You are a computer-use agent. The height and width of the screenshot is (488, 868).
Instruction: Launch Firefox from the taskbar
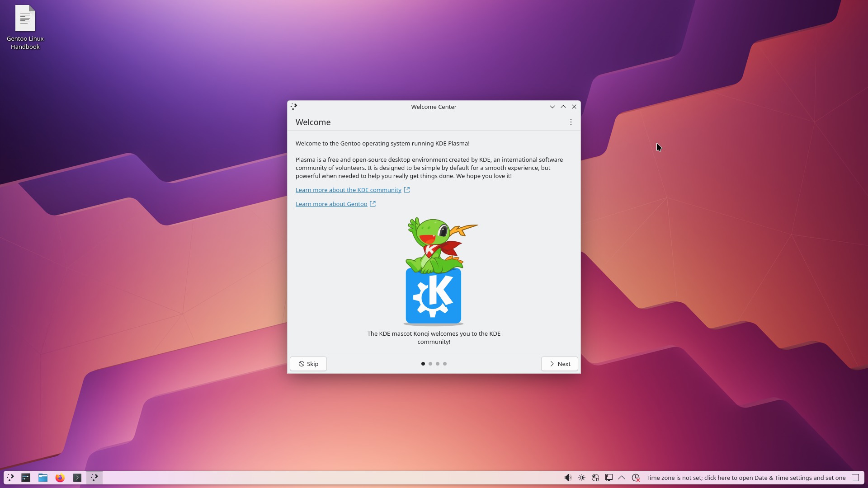point(60,478)
